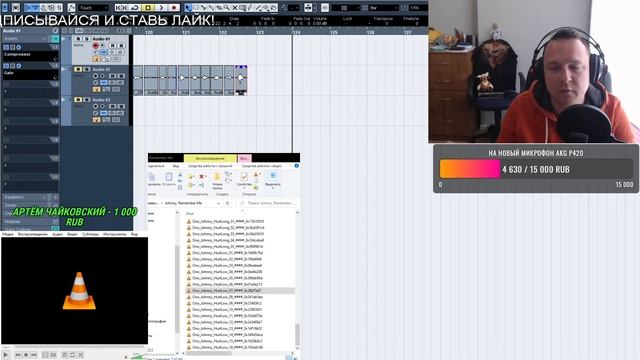Unmute the second audio track
This screenshot has width=640, height=360.
pos(78,69)
